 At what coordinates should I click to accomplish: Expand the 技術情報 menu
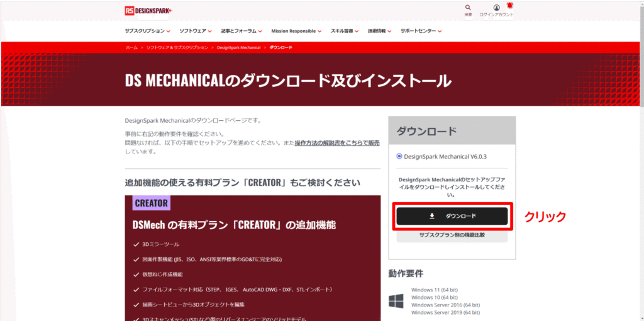click(x=379, y=31)
